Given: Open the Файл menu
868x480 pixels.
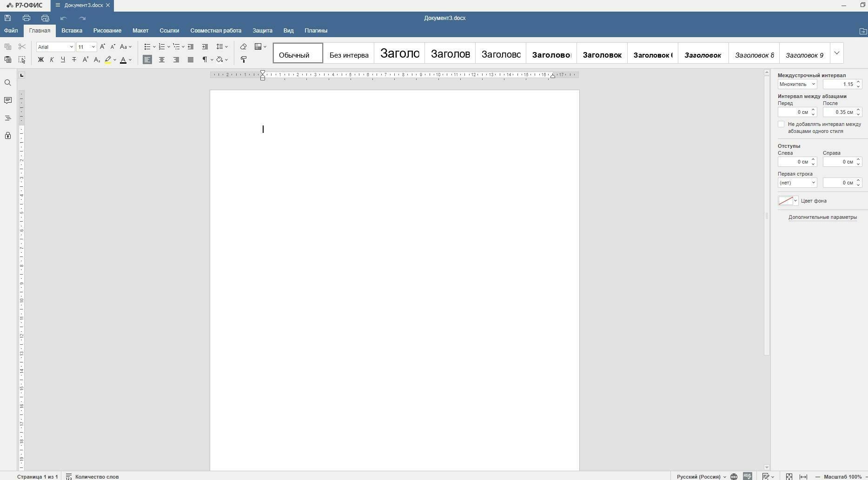Looking at the screenshot, I should pyautogui.click(x=11, y=31).
